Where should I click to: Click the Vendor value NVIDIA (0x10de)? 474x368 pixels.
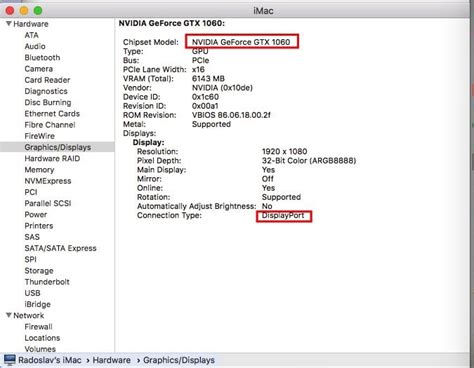222,88
